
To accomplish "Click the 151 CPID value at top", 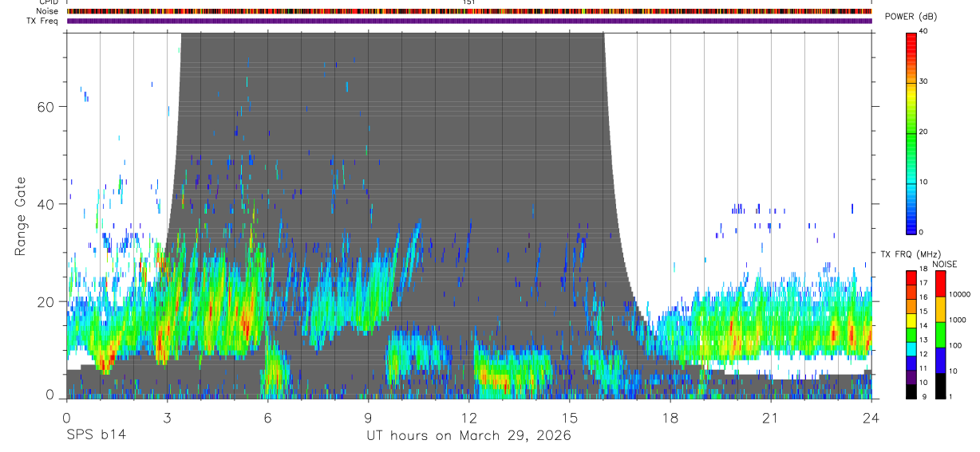I will pos(468,2).
